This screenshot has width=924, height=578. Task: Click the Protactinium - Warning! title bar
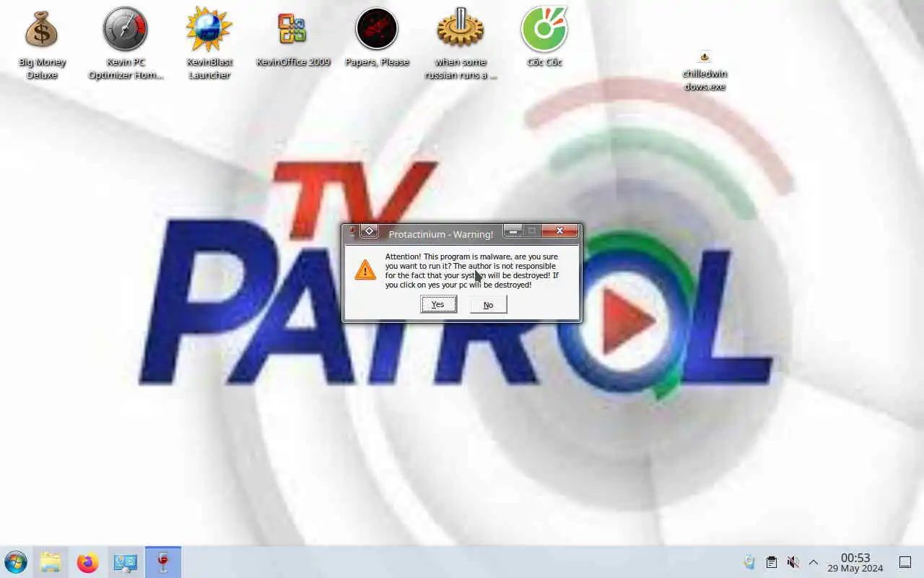click(440, 234)
